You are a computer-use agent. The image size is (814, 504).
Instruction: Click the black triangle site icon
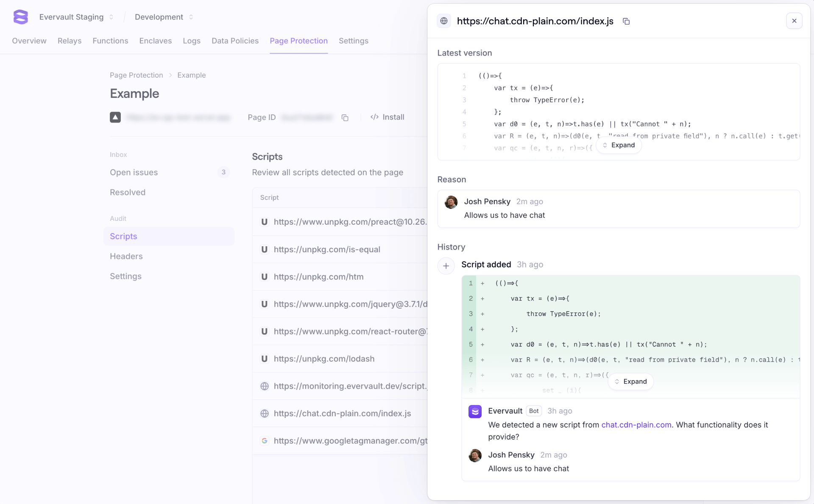coord(115,117)
